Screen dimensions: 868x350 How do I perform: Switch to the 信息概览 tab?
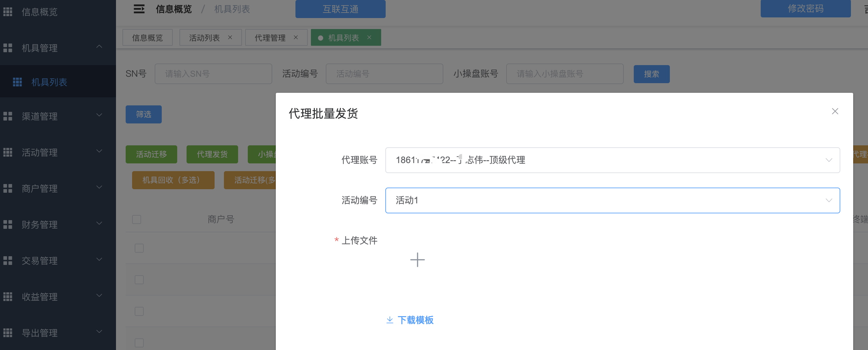[147, 37]
